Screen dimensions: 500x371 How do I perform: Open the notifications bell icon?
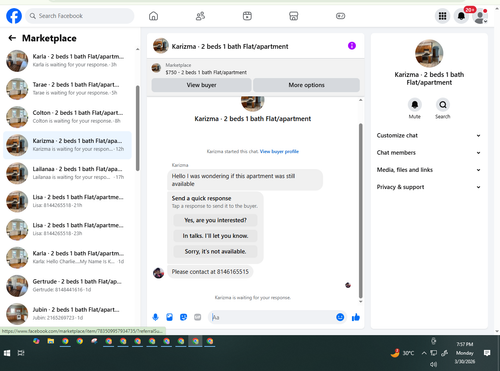[461, 16]
